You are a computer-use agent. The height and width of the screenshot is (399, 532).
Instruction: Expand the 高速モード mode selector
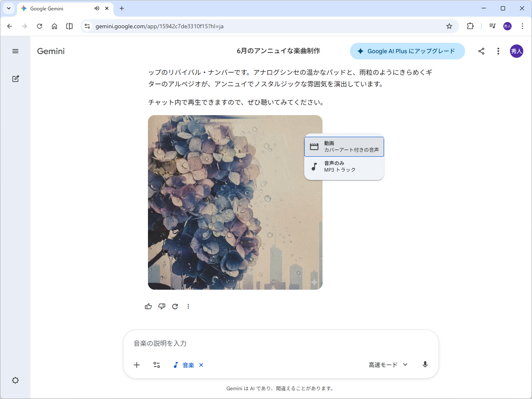pos(387,365)
